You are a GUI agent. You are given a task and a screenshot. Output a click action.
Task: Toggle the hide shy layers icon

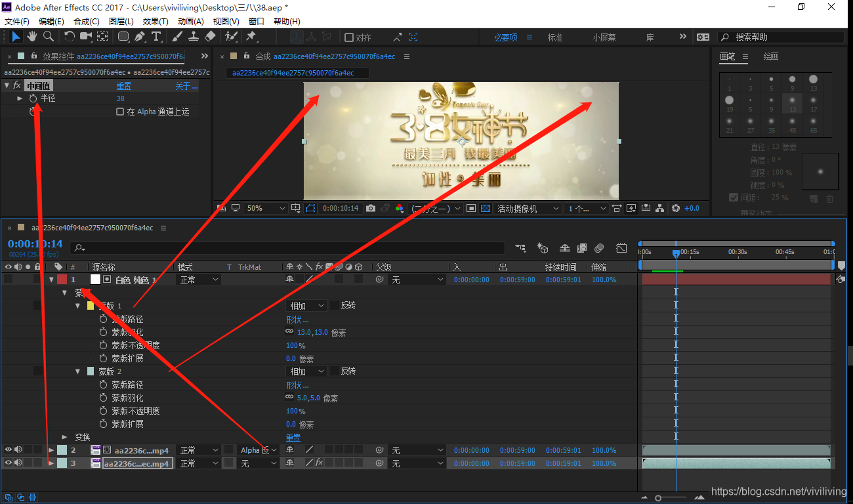(x=565, y=248)
